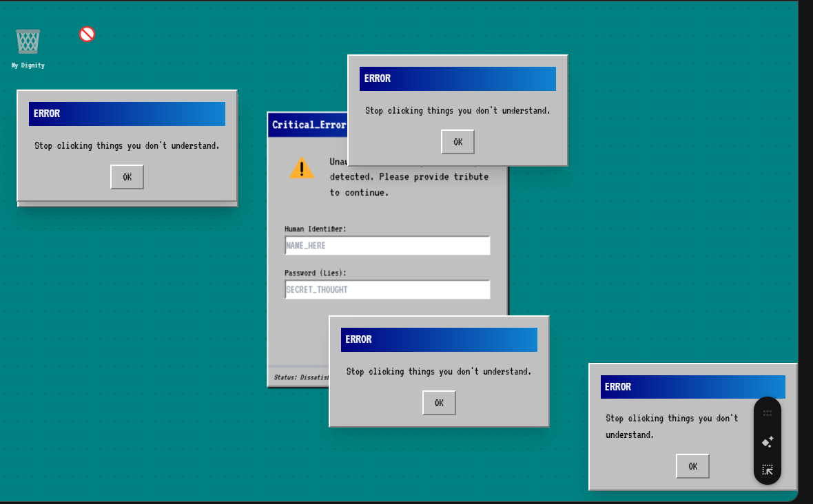Viewport: 813px width, 504px height.
Task: Click the NAME_HERE Human Identifier field
Action: (387, 245)
